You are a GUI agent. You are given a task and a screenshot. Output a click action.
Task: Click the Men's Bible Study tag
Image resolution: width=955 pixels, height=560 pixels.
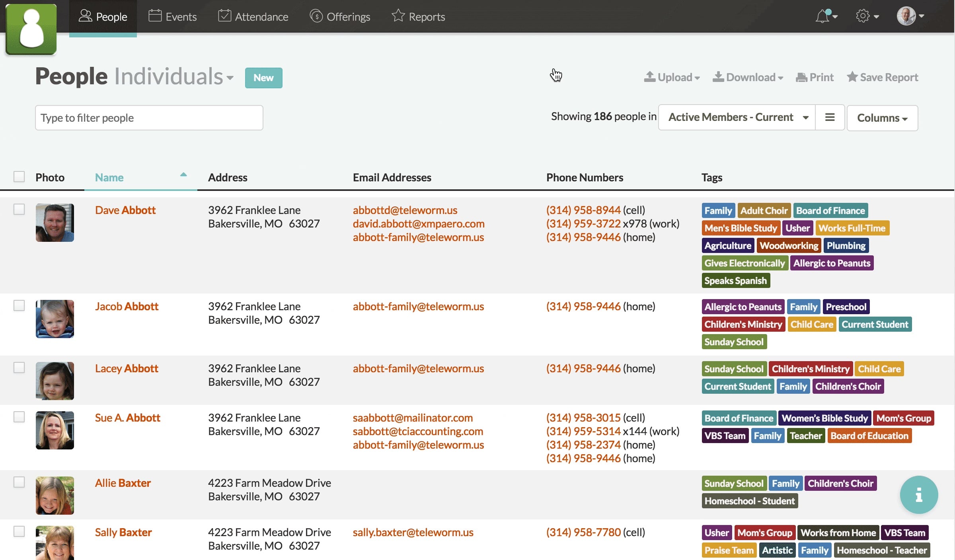point(741,228)
